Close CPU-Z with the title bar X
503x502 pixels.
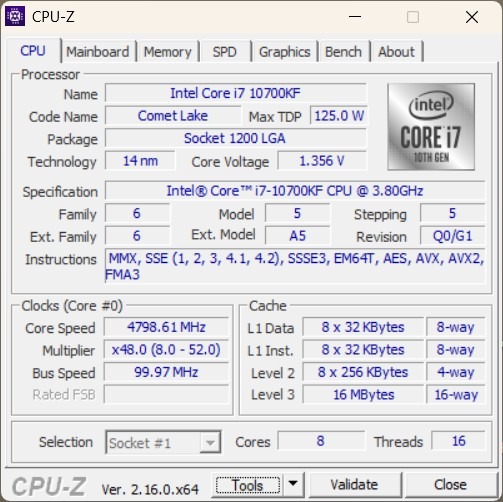point(472,17)
